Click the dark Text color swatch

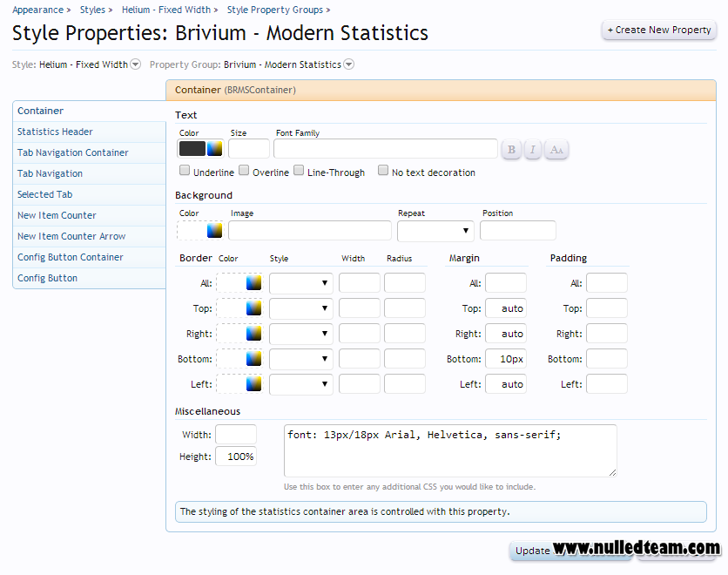pos(192,149)
